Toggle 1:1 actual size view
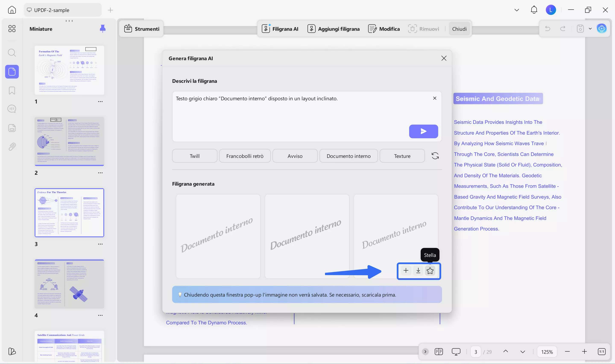This screenshot has width=615, height=364. coord(602,351)
